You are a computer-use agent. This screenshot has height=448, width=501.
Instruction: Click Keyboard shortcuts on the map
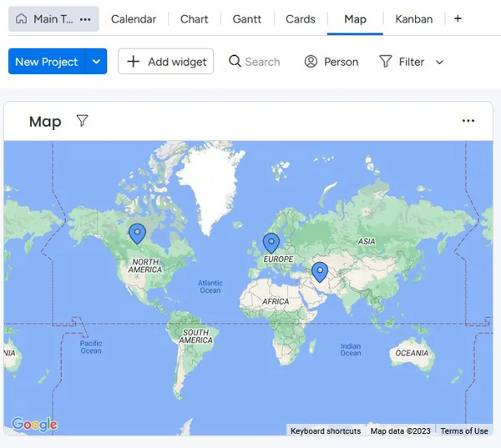pyautogui.click(x=326, y=431)
